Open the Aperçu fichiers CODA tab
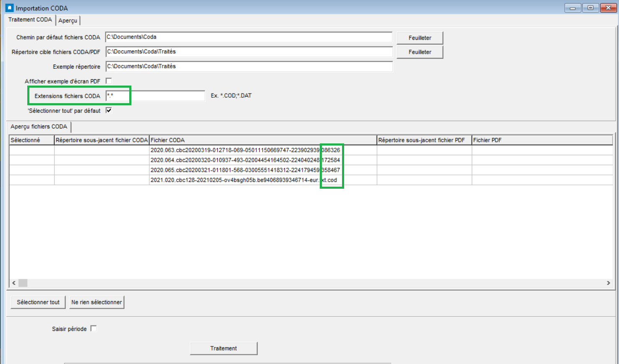The image size is (619, 364). (x=39, y=127)
